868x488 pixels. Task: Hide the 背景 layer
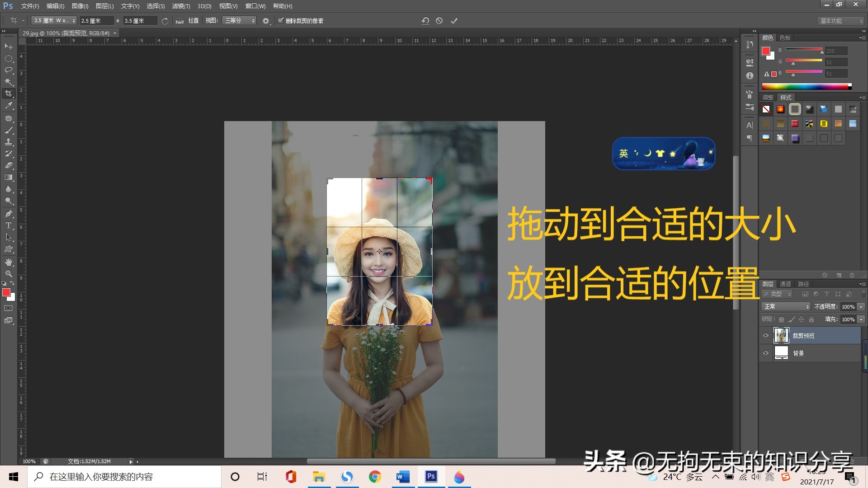[766, 353]
